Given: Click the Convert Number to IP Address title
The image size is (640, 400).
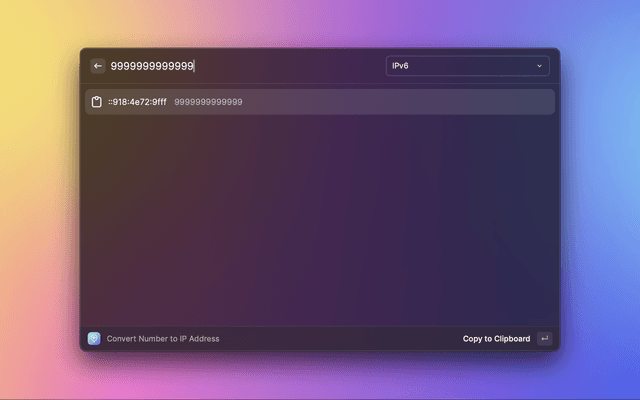Looking at the screenshot, I should pos(163,338).
